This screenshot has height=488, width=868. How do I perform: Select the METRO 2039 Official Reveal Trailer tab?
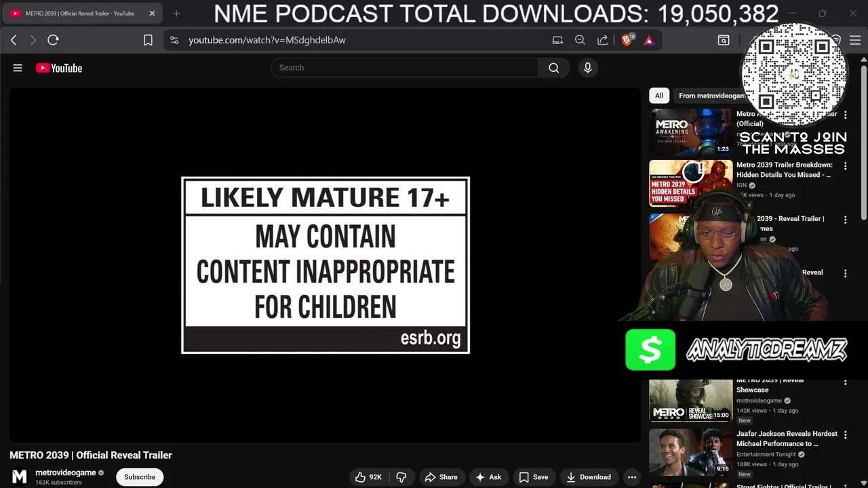click(83, 13)
